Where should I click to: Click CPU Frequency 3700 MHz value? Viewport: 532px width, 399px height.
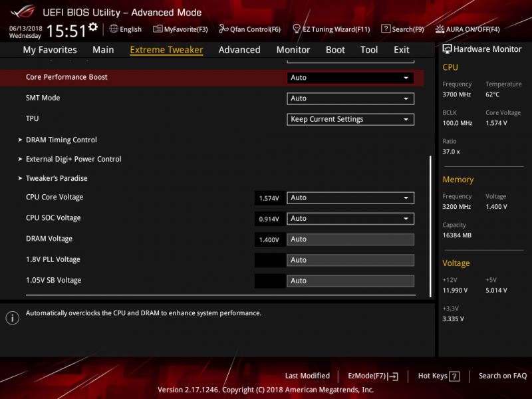point(456,94)
